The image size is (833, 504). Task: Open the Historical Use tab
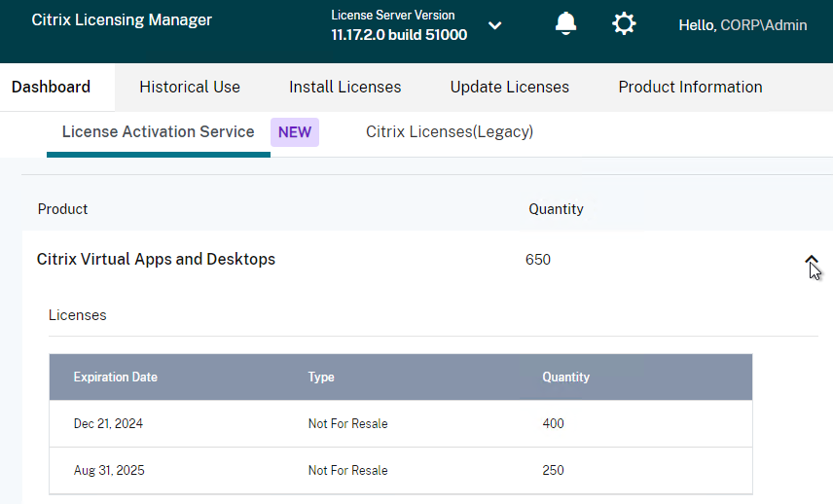point(190,88)
